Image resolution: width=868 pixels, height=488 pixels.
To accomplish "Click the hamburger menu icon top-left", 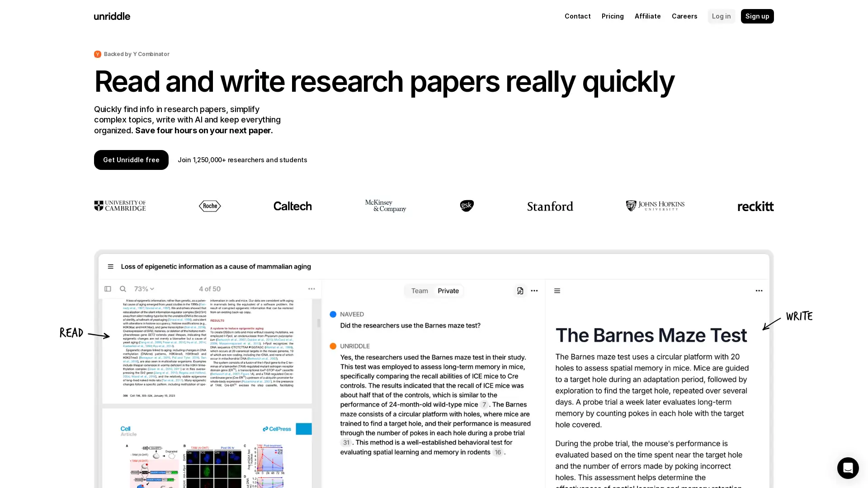I will (x=111, y=266).
